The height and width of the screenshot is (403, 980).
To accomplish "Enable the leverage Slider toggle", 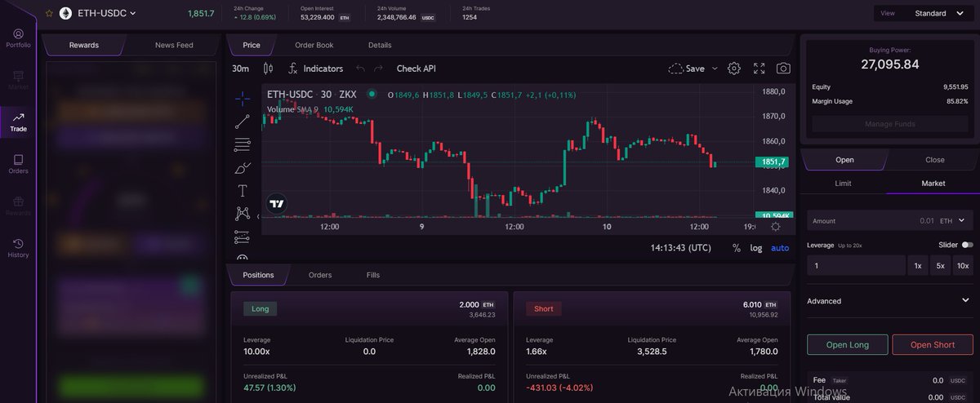I will pos(968,245).
